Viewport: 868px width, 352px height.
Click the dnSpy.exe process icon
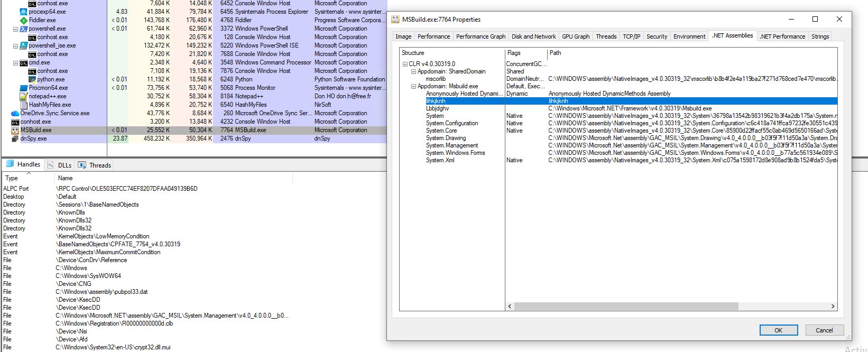[x=15, y=138]
